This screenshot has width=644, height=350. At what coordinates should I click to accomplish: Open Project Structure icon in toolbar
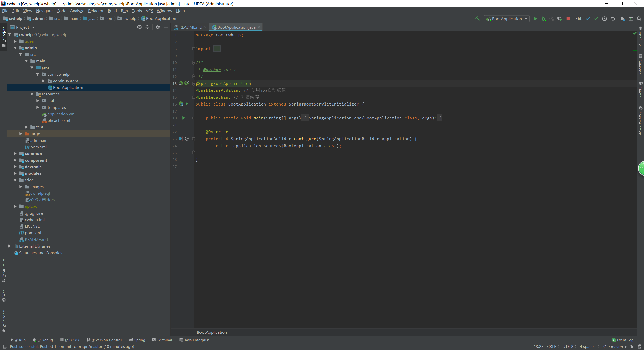point(623,19)
